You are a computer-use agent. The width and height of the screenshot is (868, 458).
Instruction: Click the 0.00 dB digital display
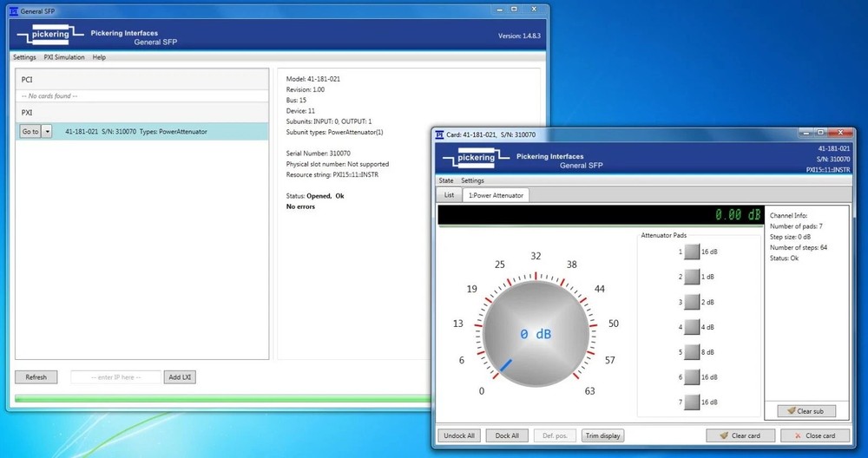click(600, 214)
